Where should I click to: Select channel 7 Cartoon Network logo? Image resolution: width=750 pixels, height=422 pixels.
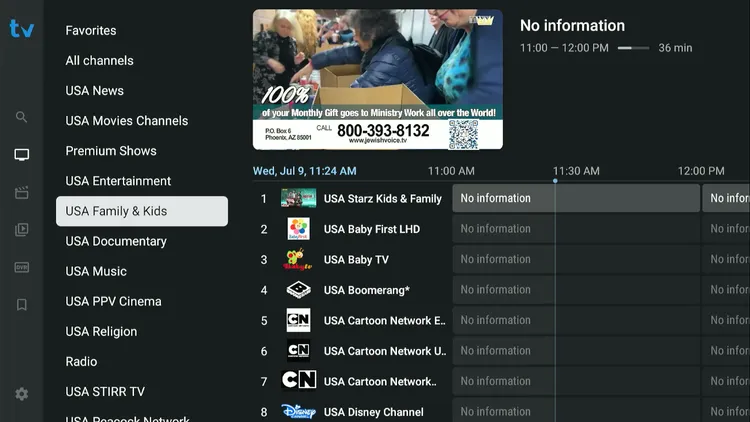coord(298,381)
